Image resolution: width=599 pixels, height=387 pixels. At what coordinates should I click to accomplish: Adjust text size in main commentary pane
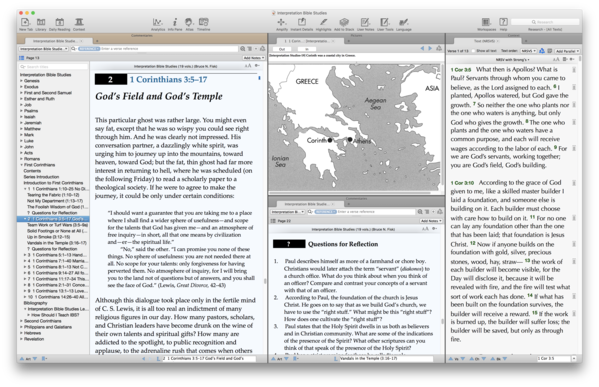pos(248,66)
